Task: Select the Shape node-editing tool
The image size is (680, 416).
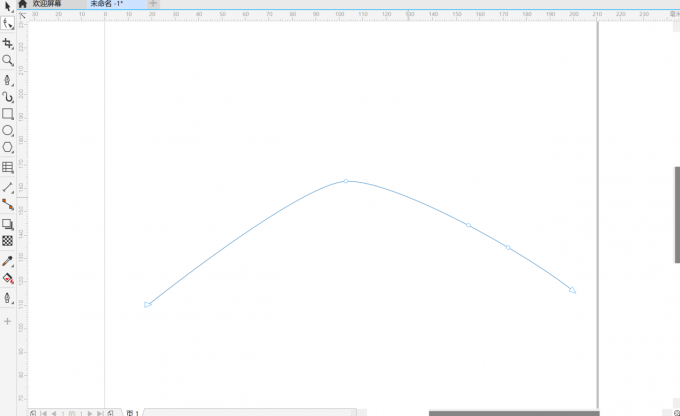Action: pyautogui.click(x=7, y=23)
